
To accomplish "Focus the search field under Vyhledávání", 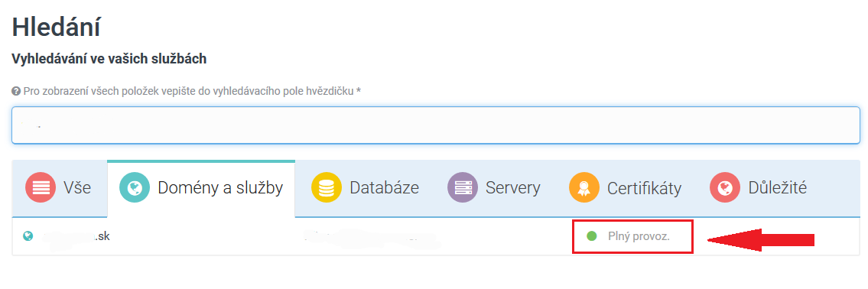I will click(436, 125).
